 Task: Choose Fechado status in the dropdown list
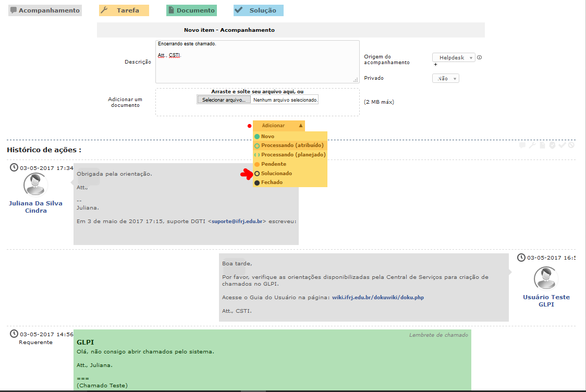pyautogui.click(x=272, y=182)
